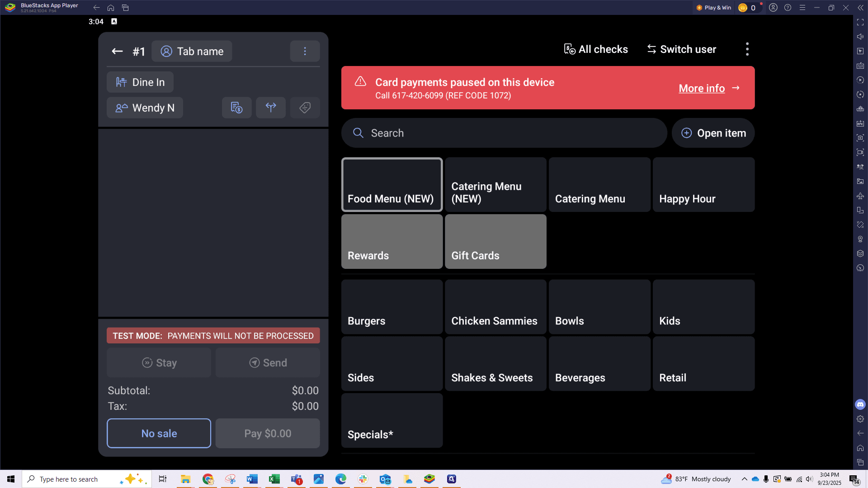Open the Burgers category
Image resolution: width=868 pixels, height=488 pixels.
point(392,307)
